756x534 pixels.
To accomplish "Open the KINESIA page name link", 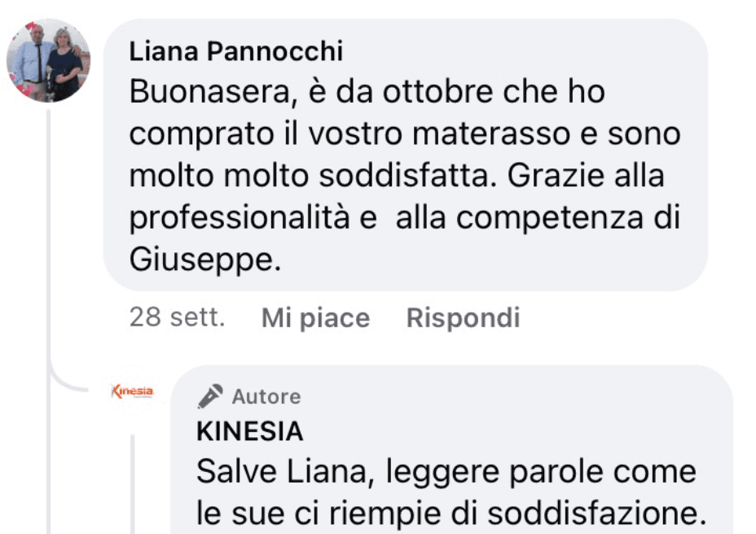I will tap(249, 431).
